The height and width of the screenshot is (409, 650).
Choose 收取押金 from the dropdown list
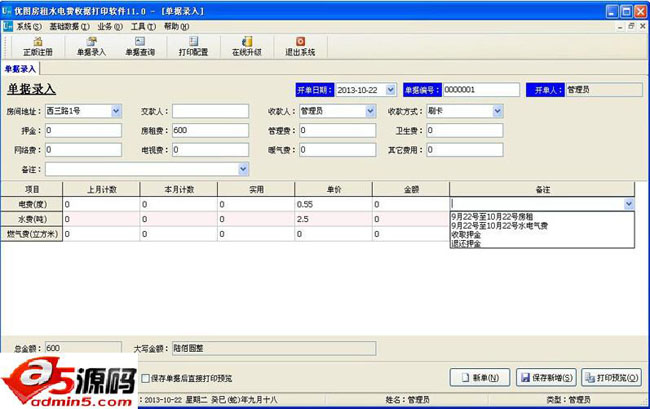pos(466,235)
